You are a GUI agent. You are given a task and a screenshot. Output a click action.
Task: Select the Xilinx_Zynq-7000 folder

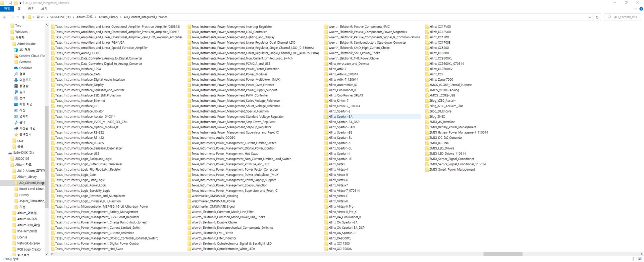[439, 80]
